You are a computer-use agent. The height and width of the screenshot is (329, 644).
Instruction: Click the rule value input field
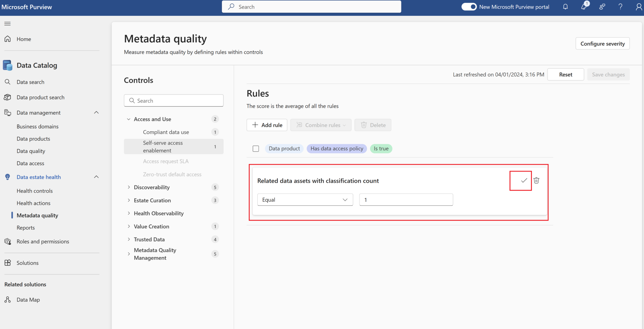(x=406, y=200)
